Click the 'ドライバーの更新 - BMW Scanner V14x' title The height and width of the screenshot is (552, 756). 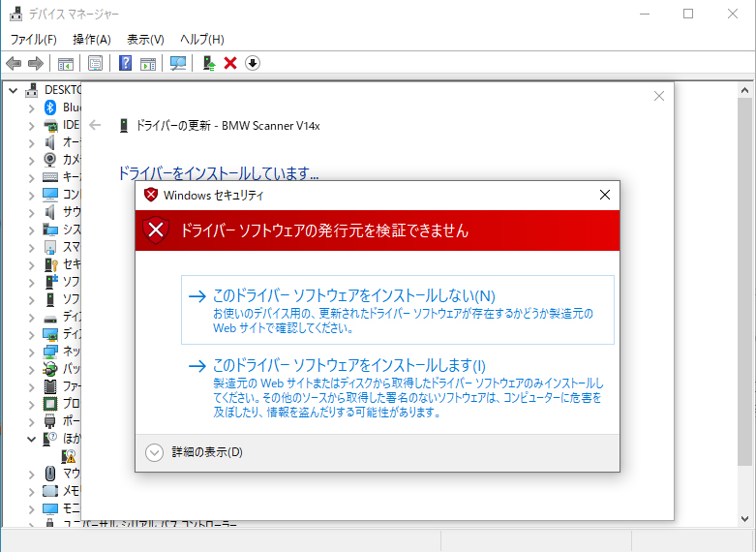pos(227,126)
